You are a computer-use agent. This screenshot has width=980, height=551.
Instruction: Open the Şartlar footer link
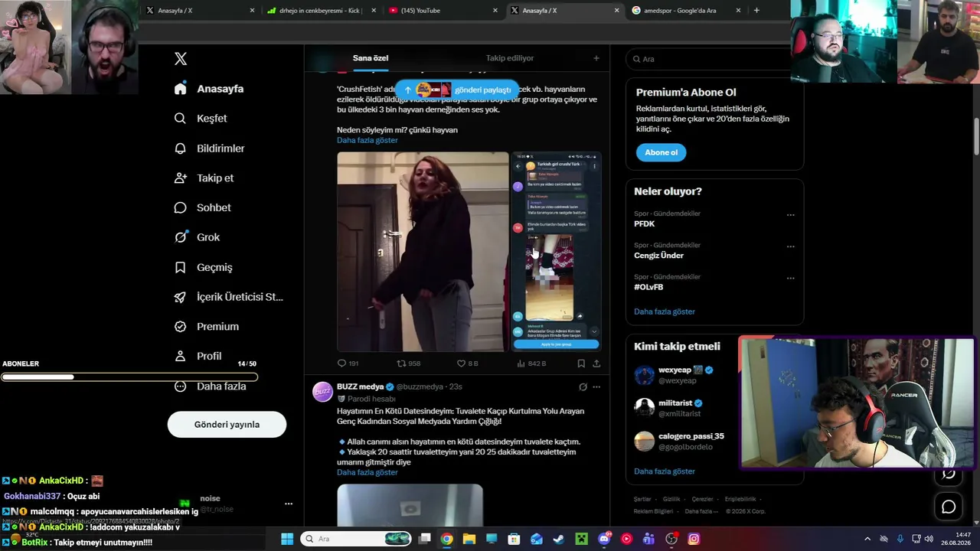point(642,499)
